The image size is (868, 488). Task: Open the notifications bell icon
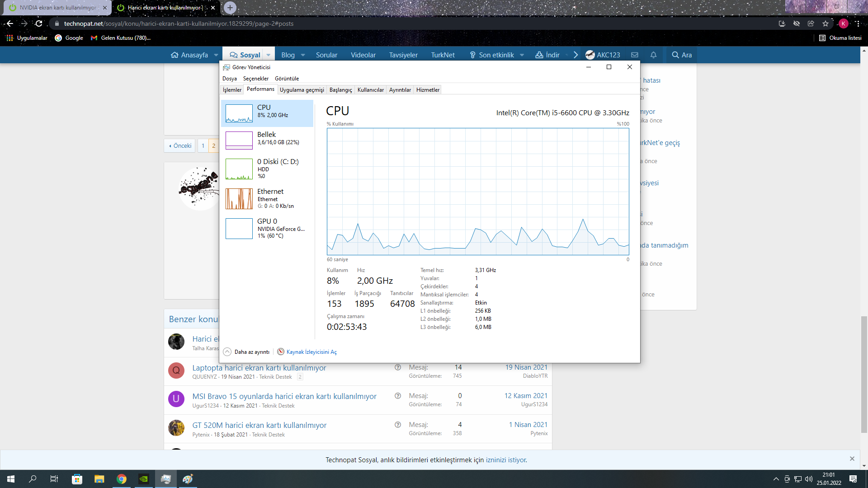[653, 55]
